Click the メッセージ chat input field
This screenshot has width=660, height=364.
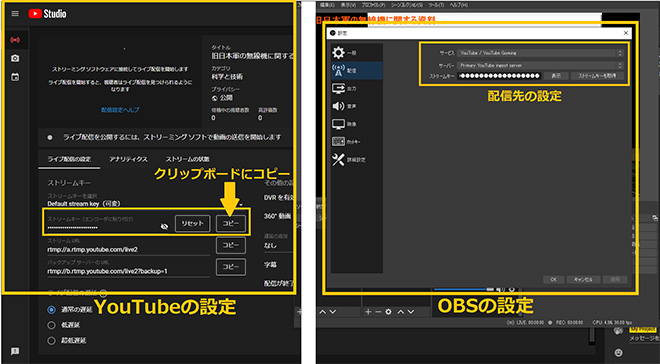tap(643, 338)
